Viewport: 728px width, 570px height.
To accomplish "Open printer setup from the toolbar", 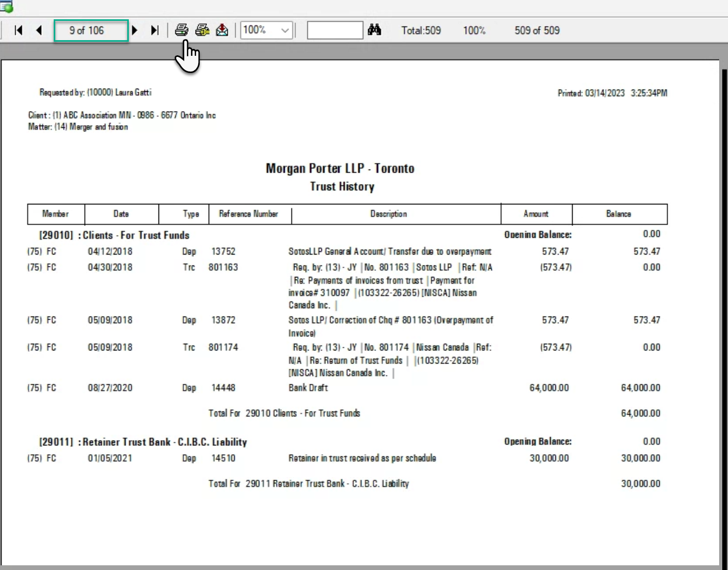I will click(x=202, y=30).
